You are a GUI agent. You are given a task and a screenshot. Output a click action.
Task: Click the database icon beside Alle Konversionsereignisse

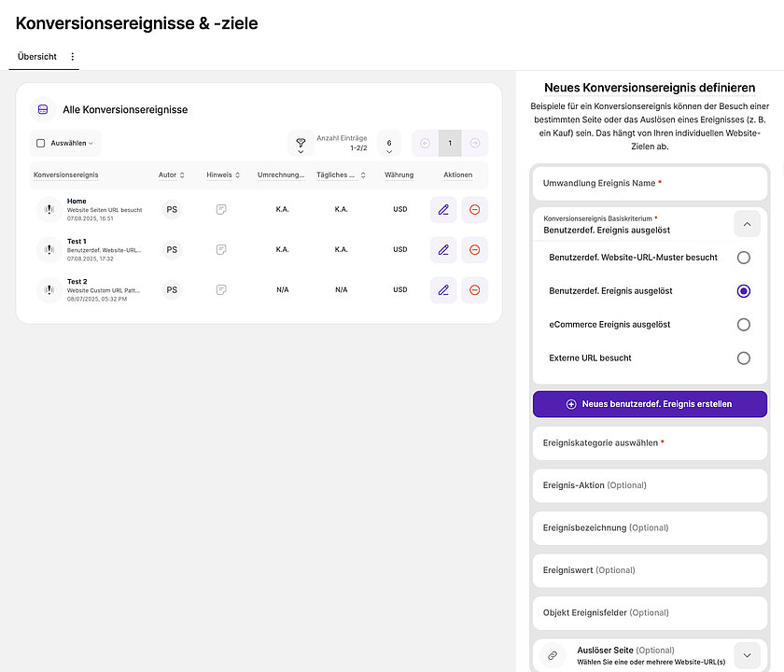coord(42,109)
